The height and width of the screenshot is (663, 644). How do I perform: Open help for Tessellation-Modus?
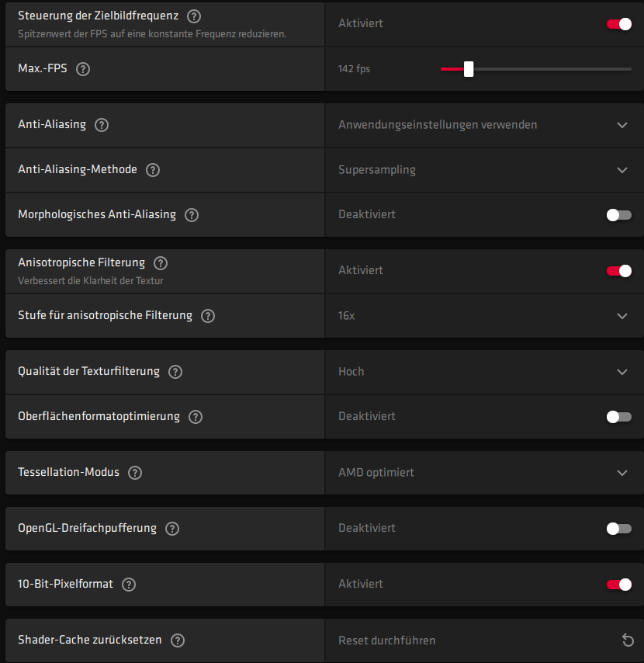tap(135, 473)
